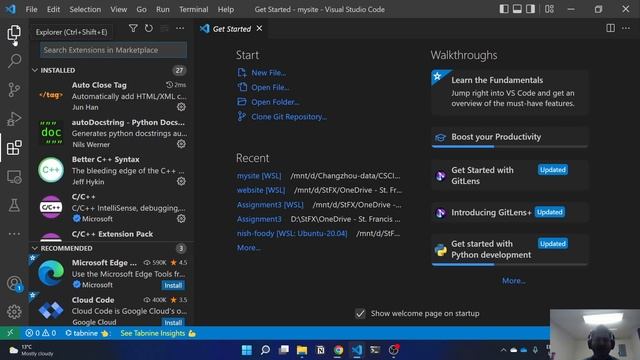Open Remote Explorer view
640x360 pixels.
coord(14,177)
